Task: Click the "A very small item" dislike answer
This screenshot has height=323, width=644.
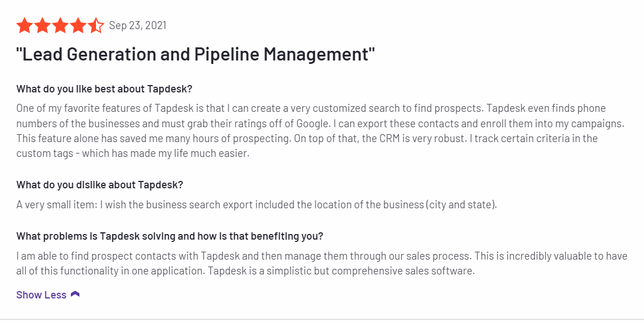Action: click(x=257, y=204)
